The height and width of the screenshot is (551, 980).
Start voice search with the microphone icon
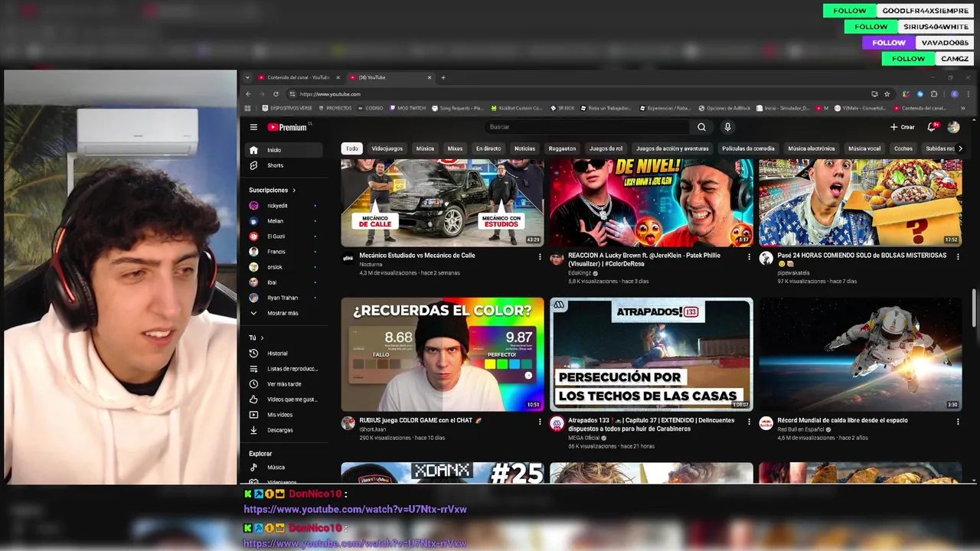tap(727, 127)
